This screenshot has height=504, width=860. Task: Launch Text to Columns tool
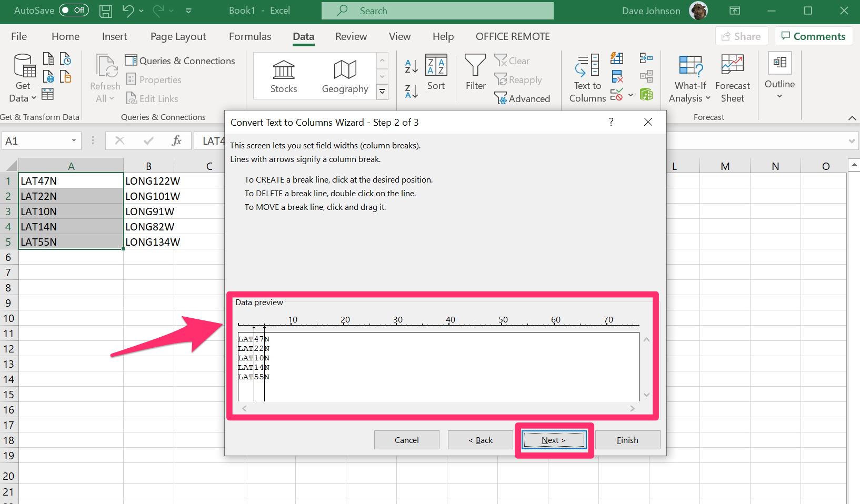pos(587,78)
